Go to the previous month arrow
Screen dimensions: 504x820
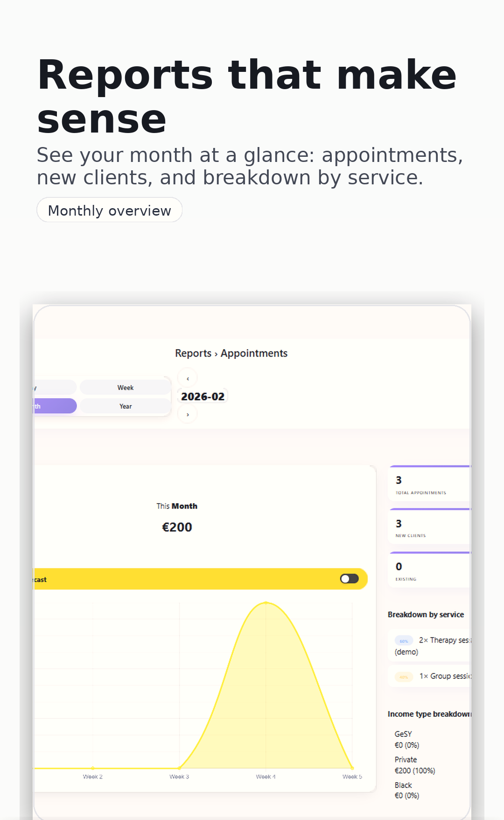pyautogui.click(x=188, y=378)
